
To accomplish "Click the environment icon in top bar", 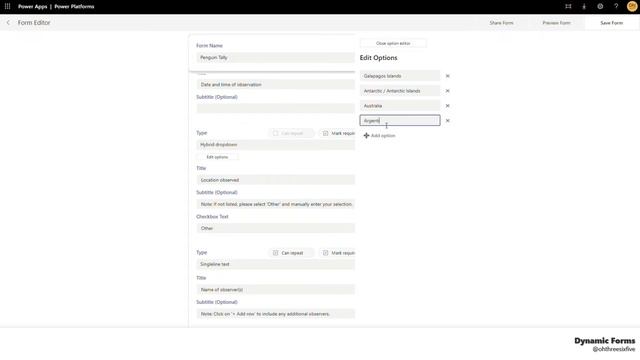I will (568, 7).
